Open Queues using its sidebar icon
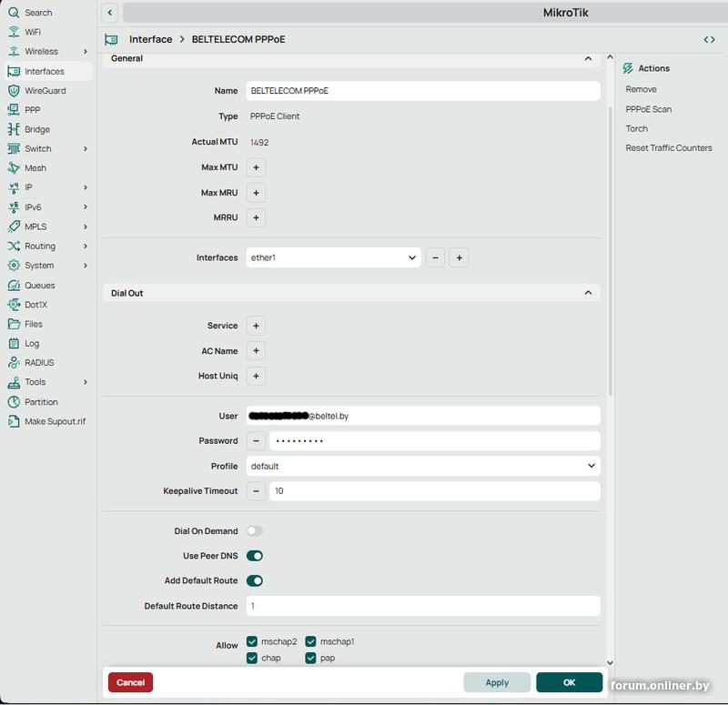Screen dimensions: 728x705 pyautogui.click(x=14, y=285)
